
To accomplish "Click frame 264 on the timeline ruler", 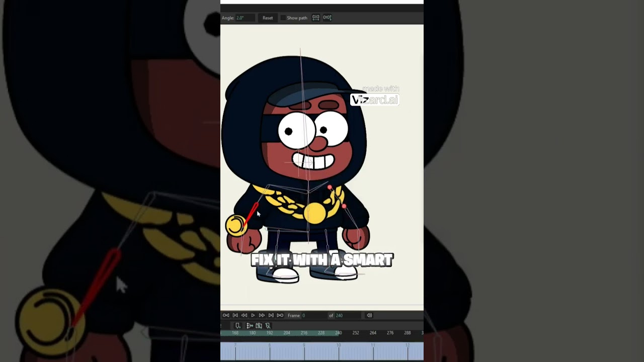I will pos(373,333).
